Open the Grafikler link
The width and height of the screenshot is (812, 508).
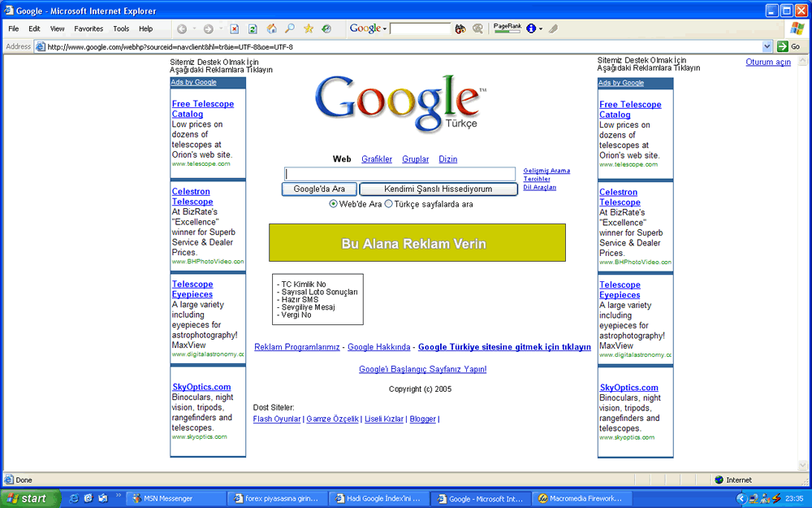377,159
